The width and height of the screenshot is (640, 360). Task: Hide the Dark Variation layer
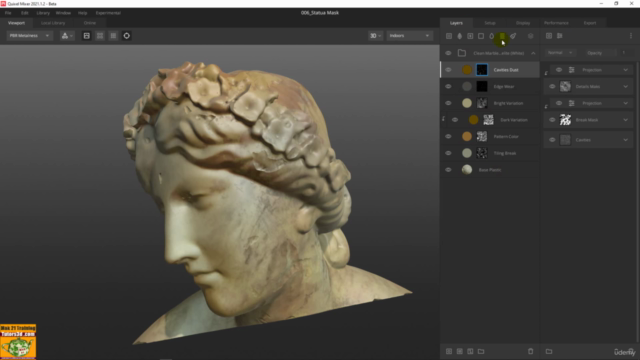[x=455, y=120]
